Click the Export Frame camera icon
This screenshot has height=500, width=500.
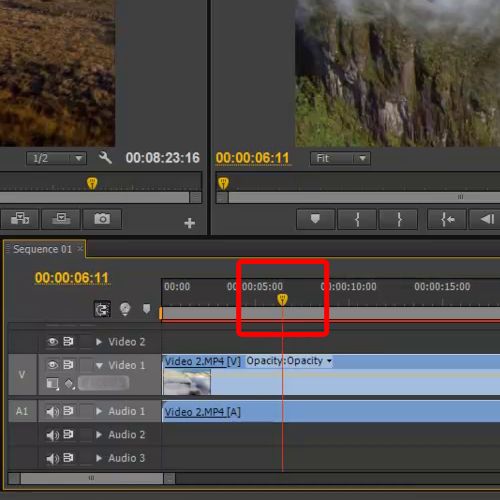pyautogui.click(x=102, y=219)
